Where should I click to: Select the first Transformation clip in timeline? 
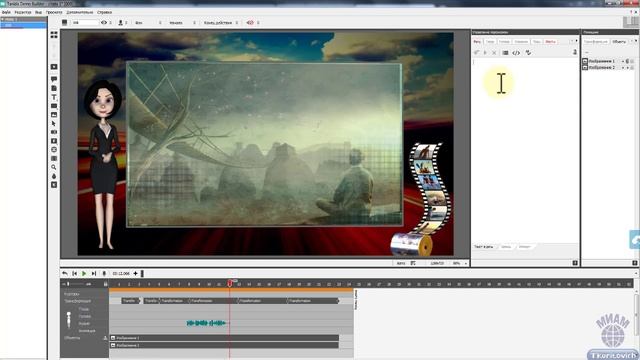pos(131,301)
